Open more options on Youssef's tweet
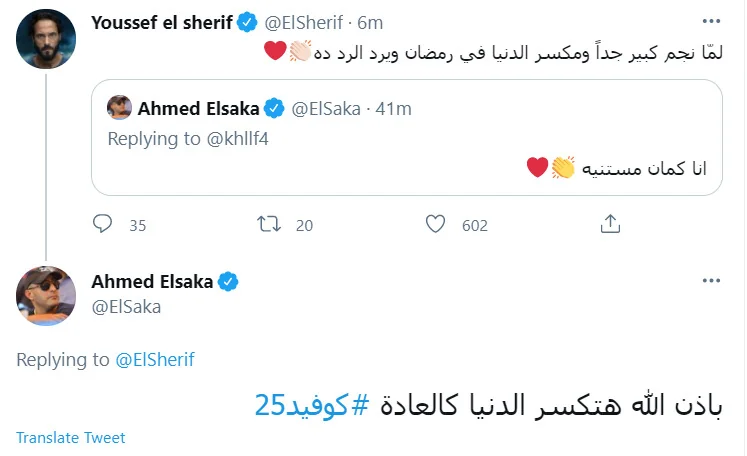The height and width of the screenshot is (456, 747). pos(711,21)
